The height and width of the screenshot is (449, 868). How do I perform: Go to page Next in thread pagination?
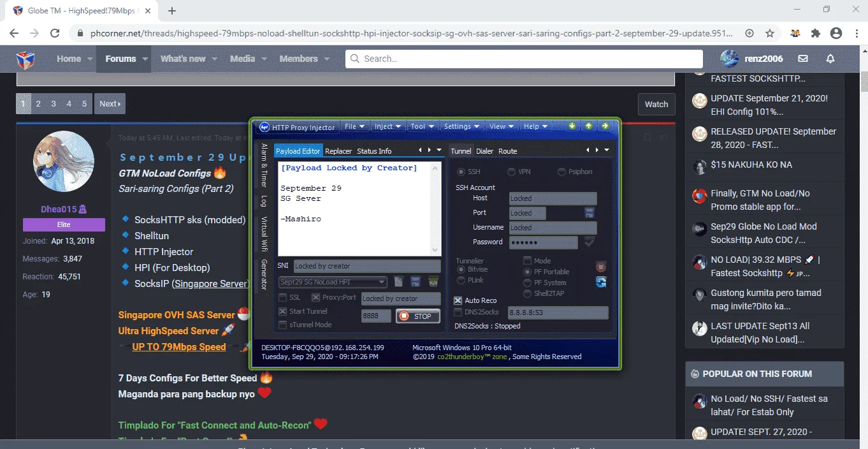pyautogui.click(x=110, y=104)
